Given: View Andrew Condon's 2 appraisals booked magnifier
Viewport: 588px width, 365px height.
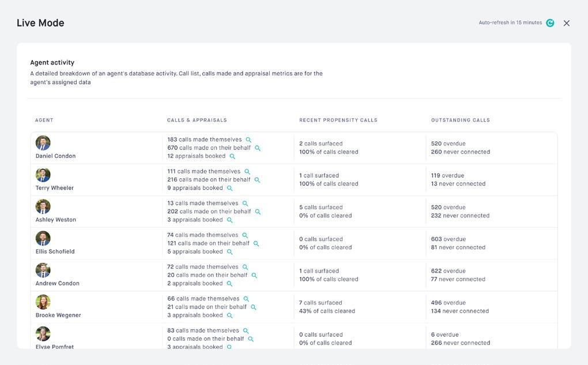Looking at the screenshot, I should 229,284.
